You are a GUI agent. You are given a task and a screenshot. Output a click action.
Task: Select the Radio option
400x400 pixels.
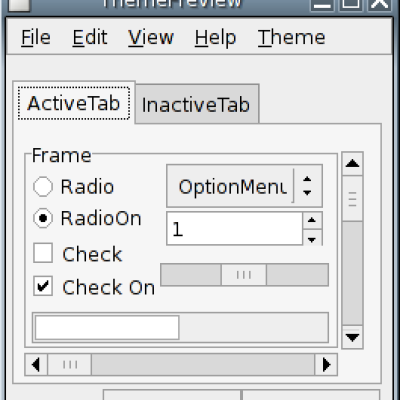coord(73,186)
